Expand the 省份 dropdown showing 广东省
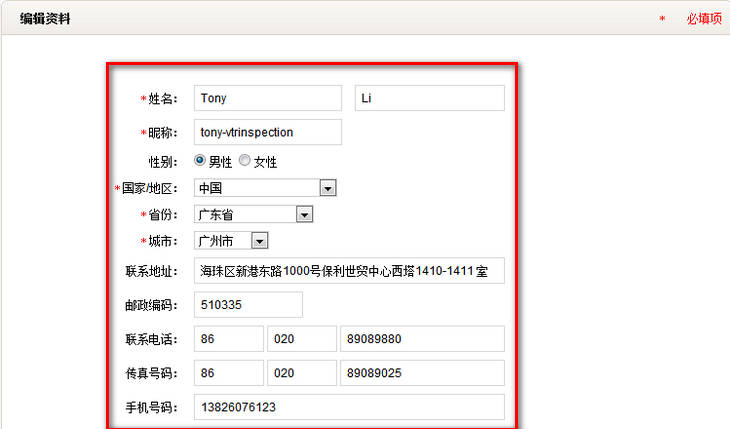The image size is (730, 429). point(254,214)
